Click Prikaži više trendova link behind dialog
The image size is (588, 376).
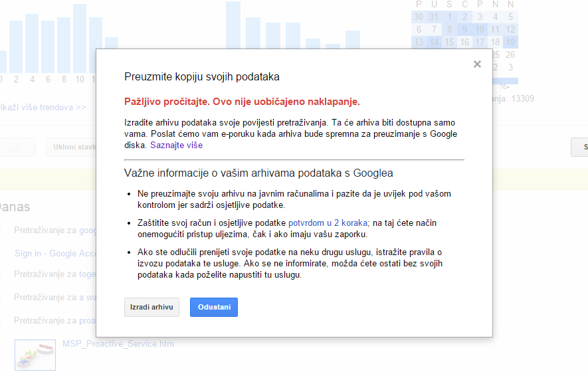[x=43, y=107]
